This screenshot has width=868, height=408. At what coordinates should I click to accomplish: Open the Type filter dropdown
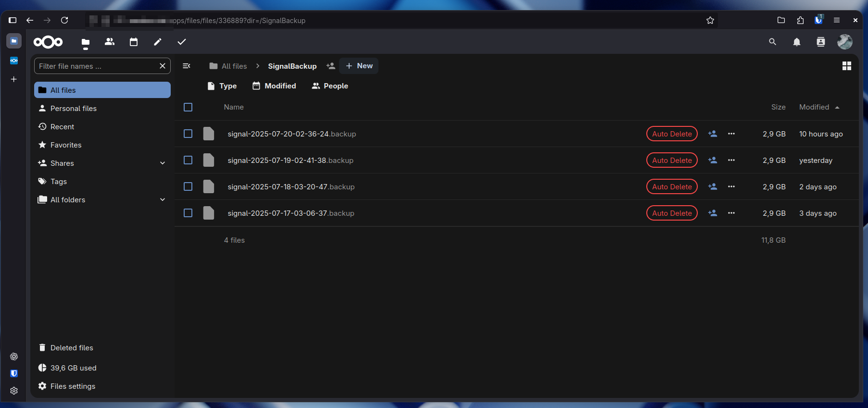click(x=222, y=86)
